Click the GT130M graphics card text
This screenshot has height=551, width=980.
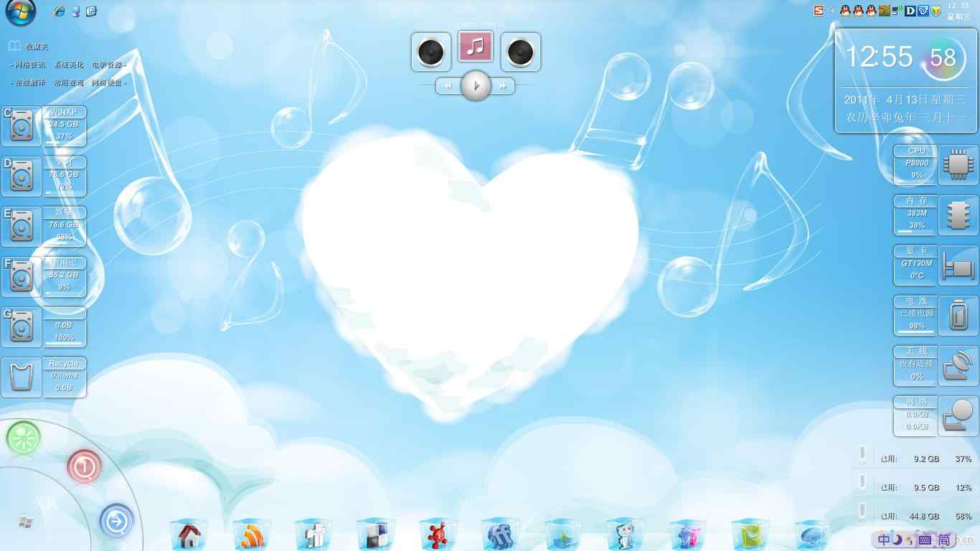click(x=917, y=263)
